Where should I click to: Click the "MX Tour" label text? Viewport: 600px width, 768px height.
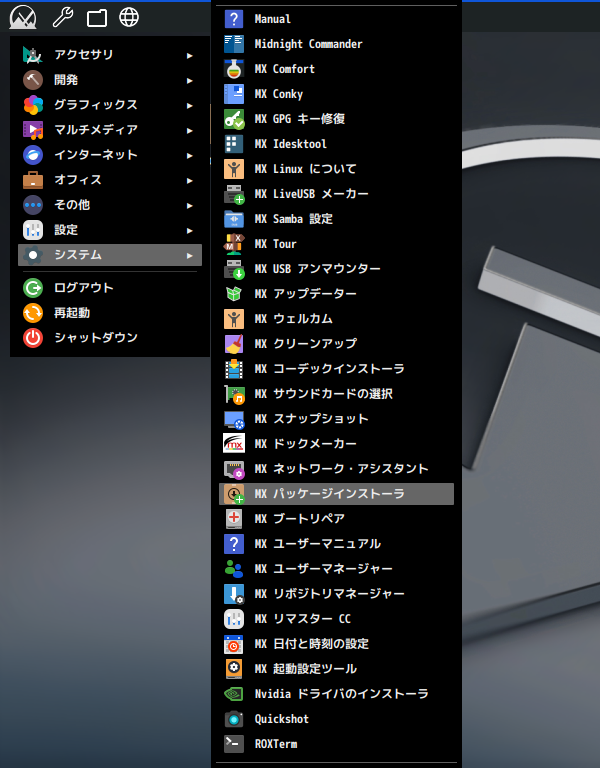coord(275,244)
